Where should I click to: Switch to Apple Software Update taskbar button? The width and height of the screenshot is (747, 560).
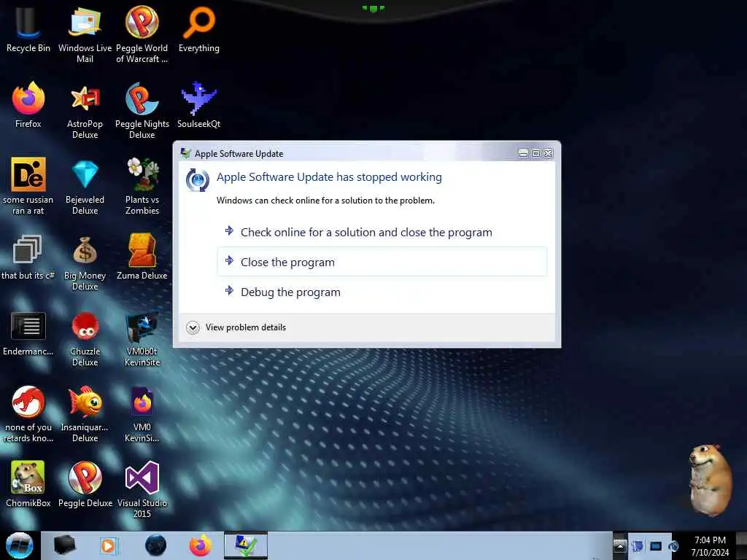pyautogui.click(x=246, y=545)
